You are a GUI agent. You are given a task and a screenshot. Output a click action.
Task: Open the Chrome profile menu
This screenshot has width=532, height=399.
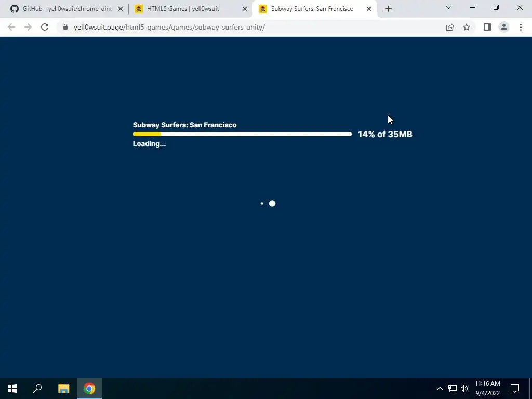(x=504, y=27)
